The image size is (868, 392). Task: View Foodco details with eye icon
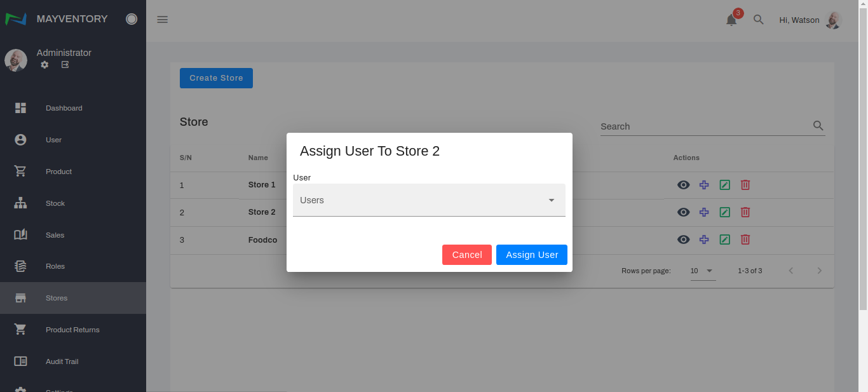click(x=683, y=240)
